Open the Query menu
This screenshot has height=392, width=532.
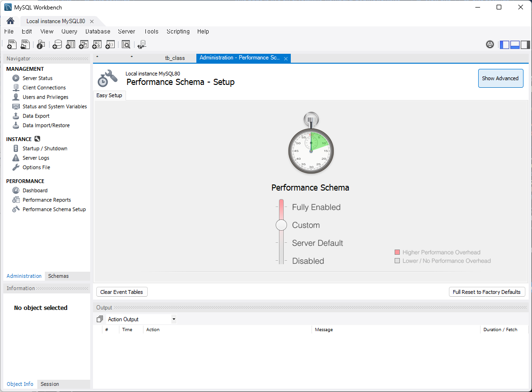click(69, 32)
